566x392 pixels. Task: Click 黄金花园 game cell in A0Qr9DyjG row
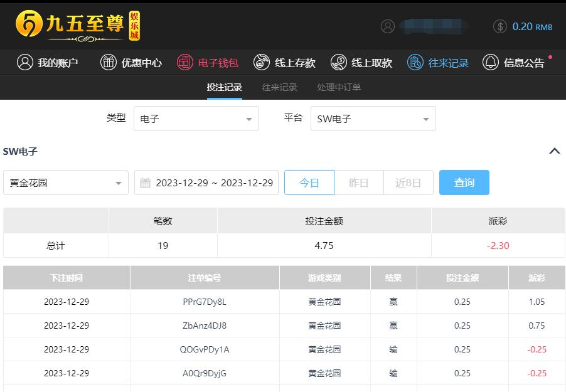[325, 373]
